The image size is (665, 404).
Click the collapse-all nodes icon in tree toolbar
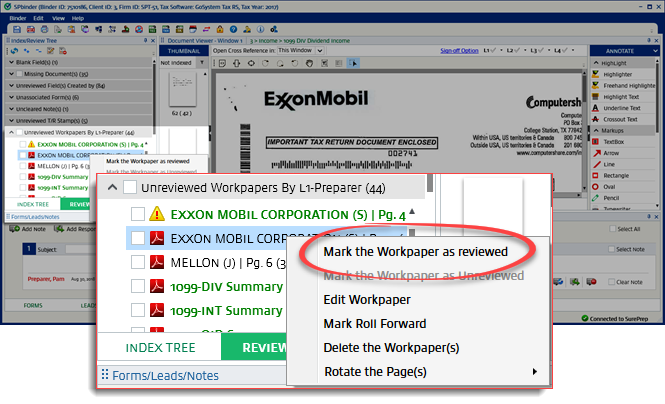click(39, 51)
